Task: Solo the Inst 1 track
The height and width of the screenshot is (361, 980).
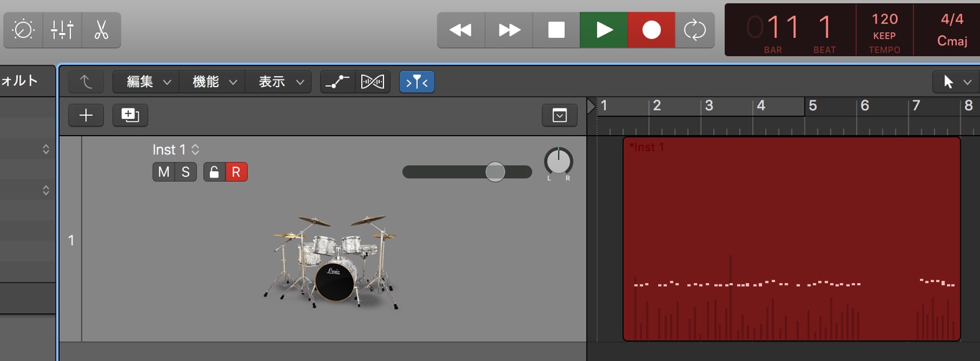Action: (186, 172)
